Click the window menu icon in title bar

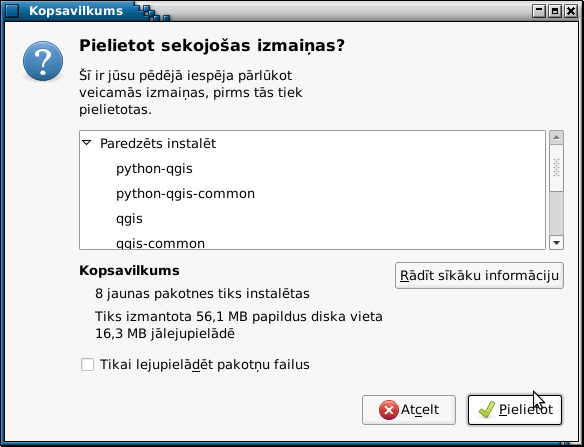(12, 11)
